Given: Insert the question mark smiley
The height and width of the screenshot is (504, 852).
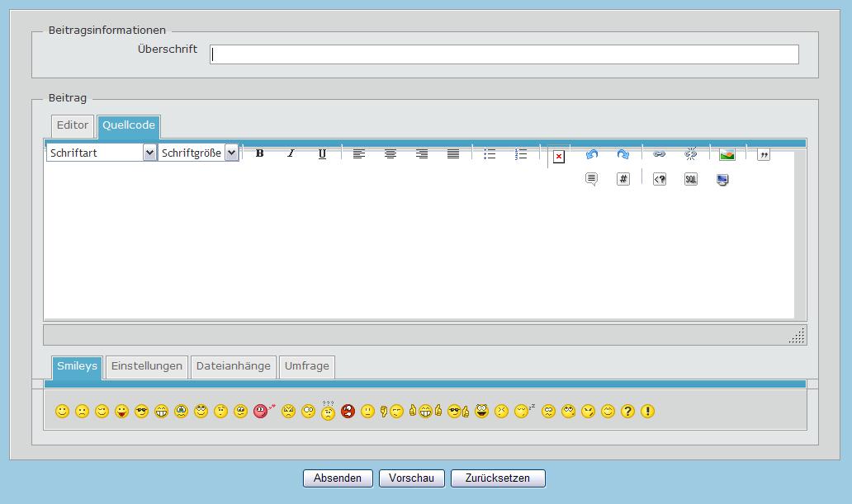Looking at the screenshot, I should pos(627,411).
